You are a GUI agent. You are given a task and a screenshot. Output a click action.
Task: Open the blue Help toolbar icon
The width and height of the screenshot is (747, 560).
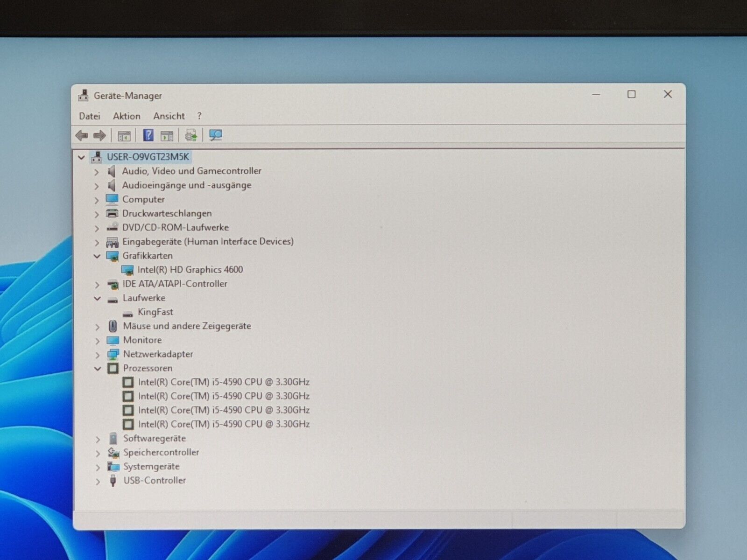(x=148, y=135)
